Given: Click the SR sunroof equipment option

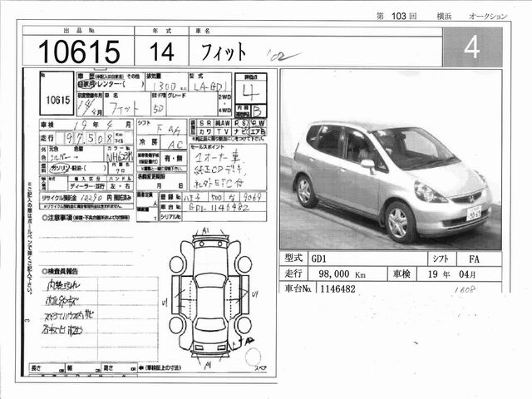Looking at the screenshot, I should (205, 124).
